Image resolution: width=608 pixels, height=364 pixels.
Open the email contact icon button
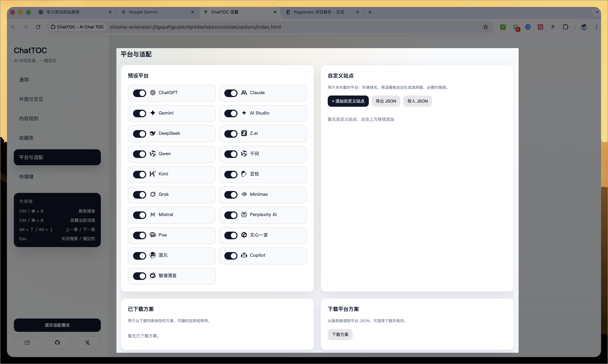pyautogui.click(x=27, y=342)
